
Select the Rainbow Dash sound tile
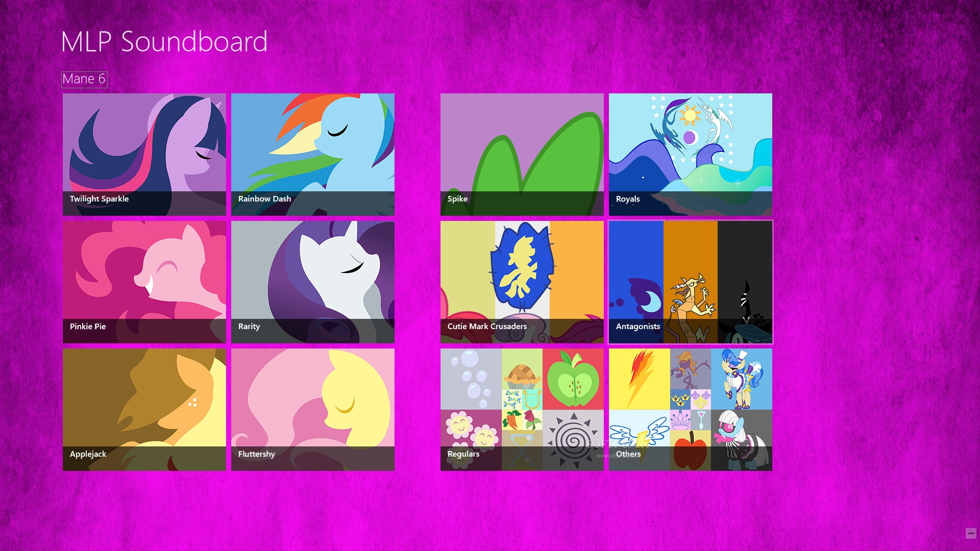click(312, 154)
